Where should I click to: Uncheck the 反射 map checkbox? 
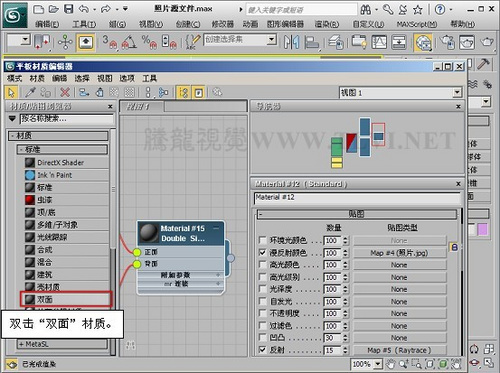[x=263, y=350]
